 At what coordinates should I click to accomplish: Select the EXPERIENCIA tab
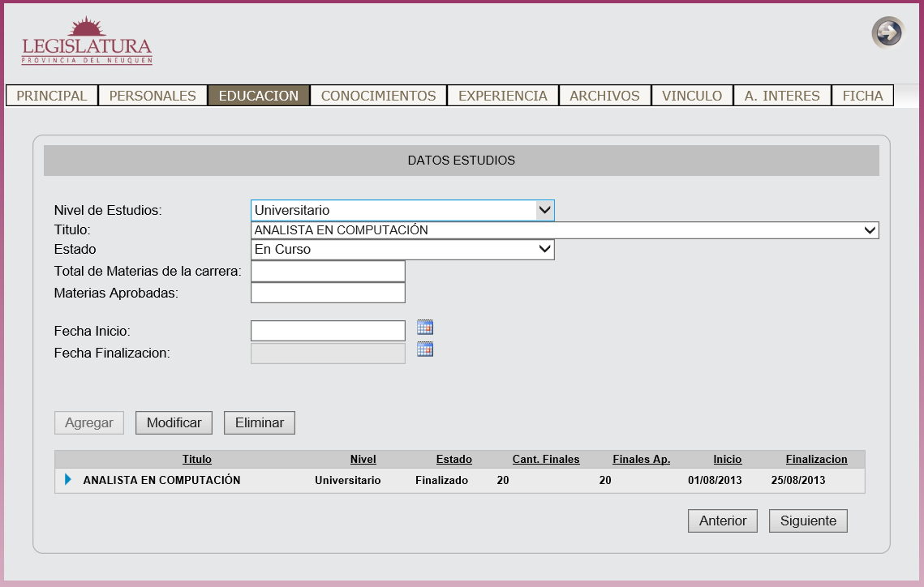pos(503,96)
